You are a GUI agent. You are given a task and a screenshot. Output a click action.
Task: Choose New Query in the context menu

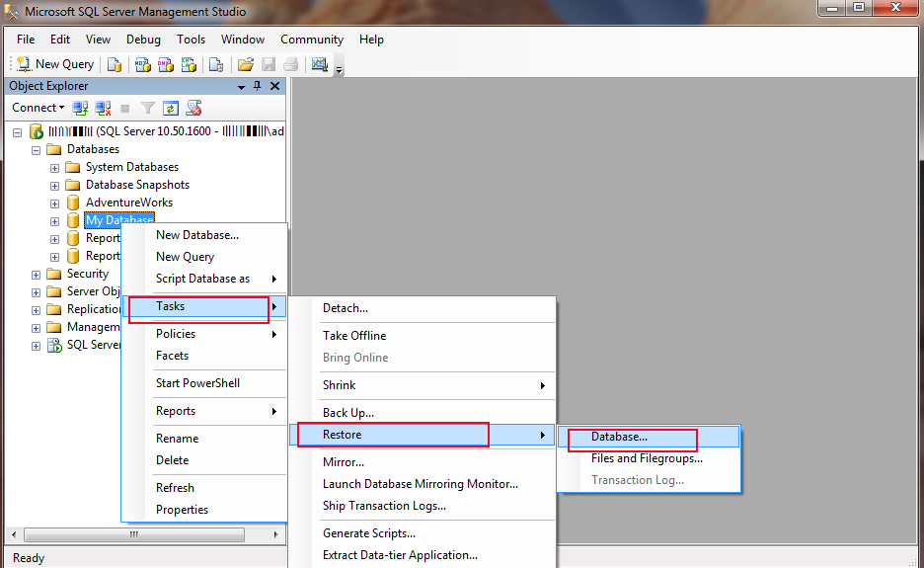(204, 257)
